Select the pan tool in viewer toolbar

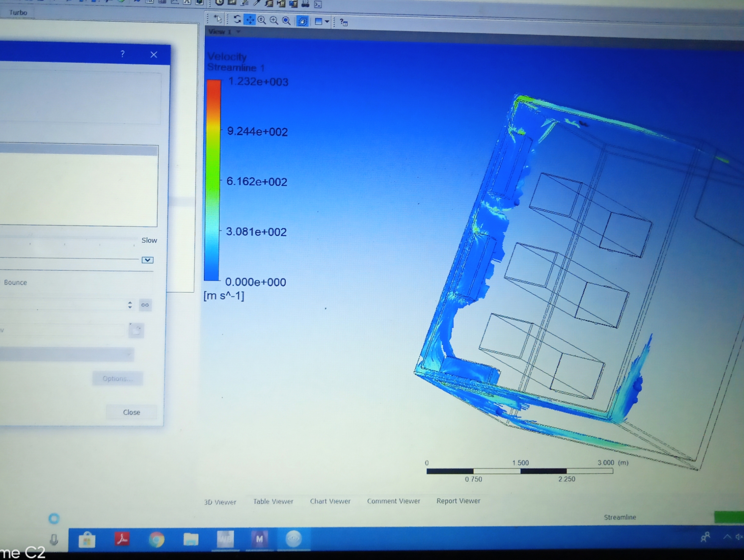249,20
